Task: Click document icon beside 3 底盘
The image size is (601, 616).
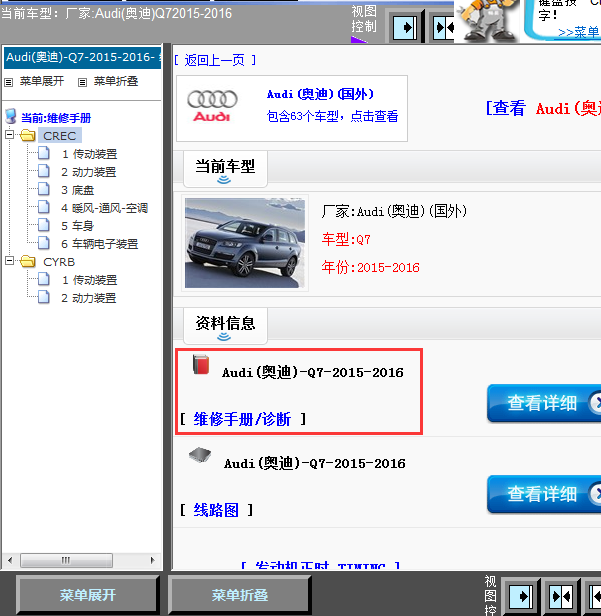Action: coord(44,189)
